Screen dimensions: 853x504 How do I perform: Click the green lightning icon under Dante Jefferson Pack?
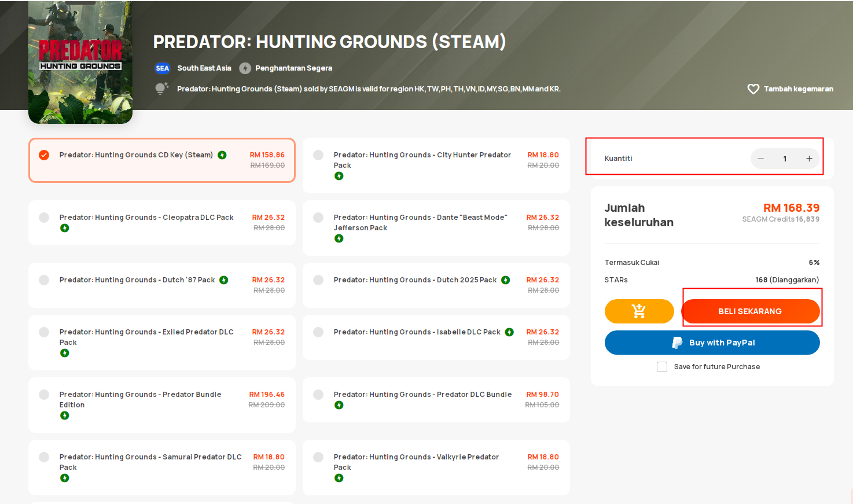339,238
